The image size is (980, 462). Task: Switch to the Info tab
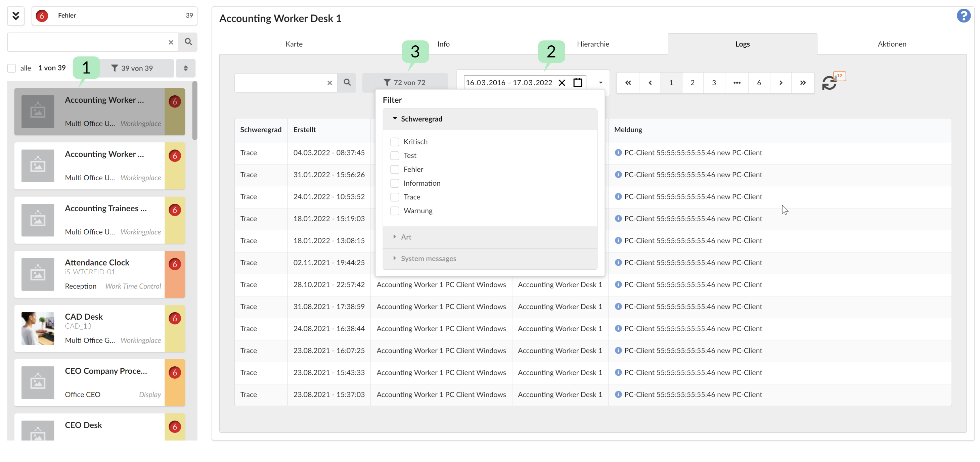click(x=443, y=44)
